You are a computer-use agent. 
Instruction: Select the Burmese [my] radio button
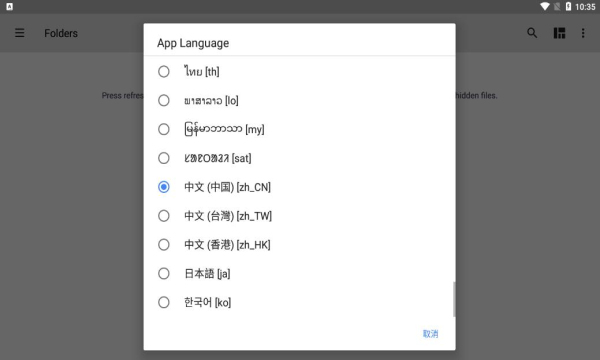(164, 129)
